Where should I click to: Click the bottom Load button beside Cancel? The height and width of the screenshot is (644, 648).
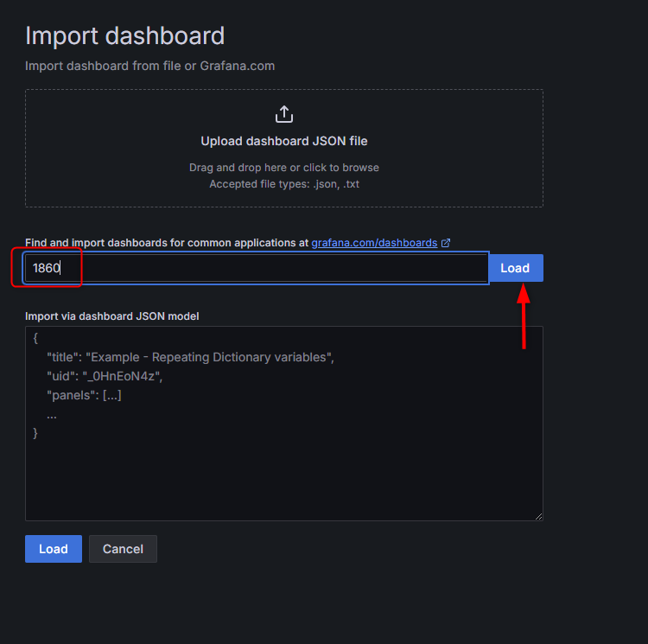click(54, 549)
